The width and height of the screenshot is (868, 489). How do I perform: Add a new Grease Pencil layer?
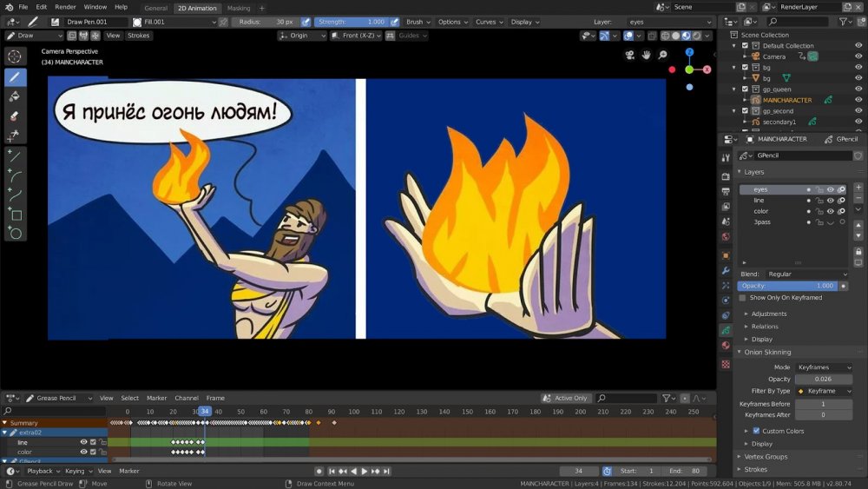[x=858, y=189]
